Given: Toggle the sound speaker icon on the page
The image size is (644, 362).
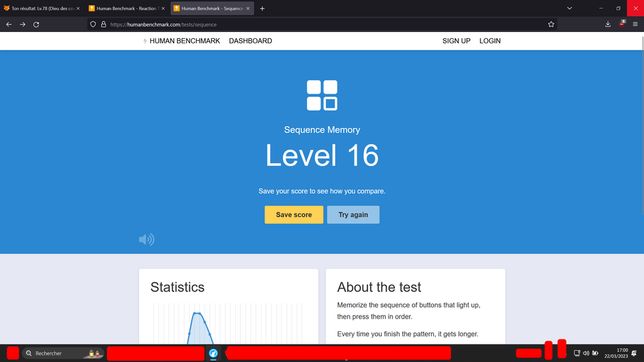Looking at the screenshot, I should pyautogui.click(x=147, y=239).
